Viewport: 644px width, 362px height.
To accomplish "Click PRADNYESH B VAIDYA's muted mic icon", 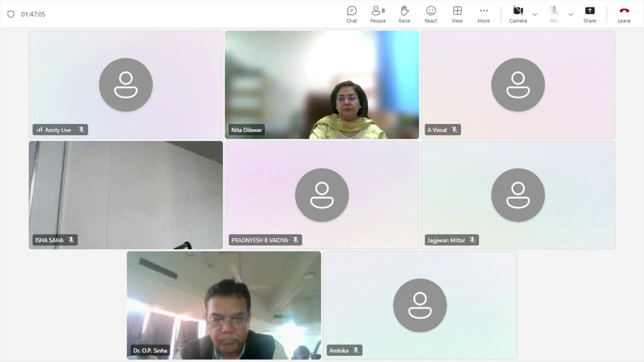I will point(295,240).
